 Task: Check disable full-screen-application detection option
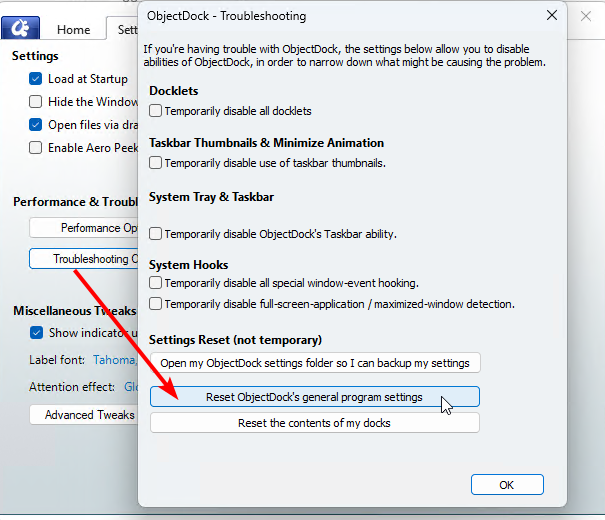(x=156, y=303)
